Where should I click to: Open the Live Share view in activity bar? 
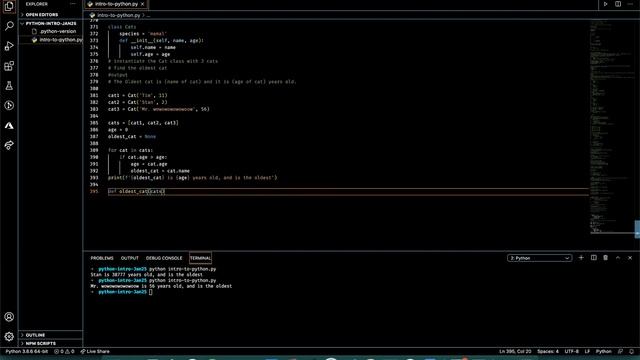9,145
